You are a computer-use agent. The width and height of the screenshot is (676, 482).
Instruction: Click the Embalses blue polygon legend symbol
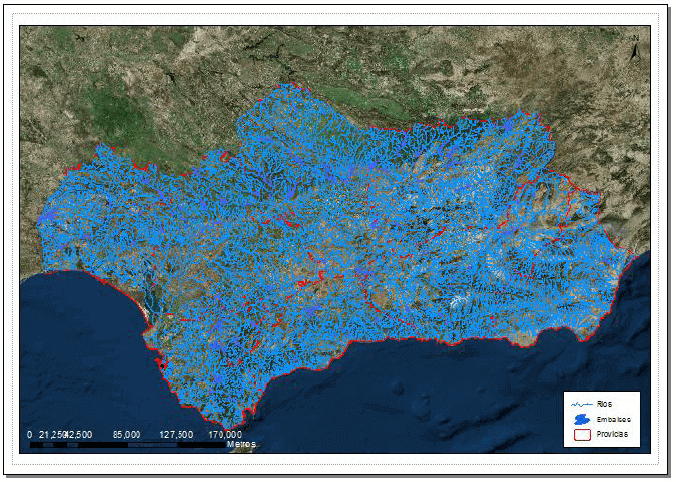coord(581,420)
